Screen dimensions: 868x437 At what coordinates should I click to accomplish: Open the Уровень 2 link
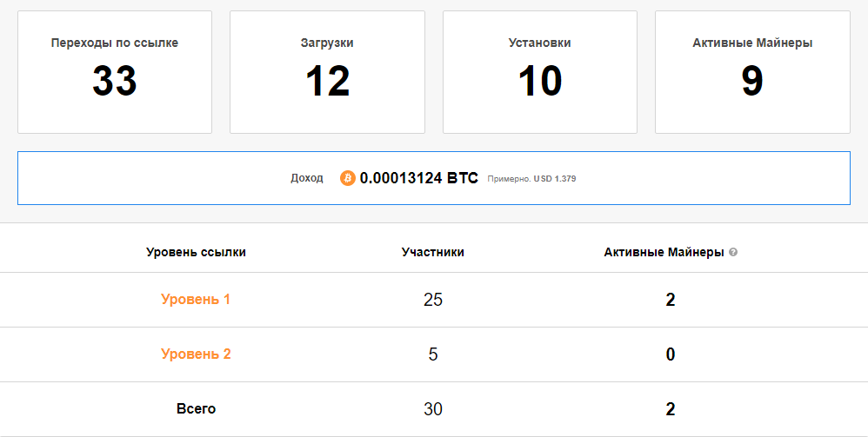pyautogui.click(x=196, y=354)
